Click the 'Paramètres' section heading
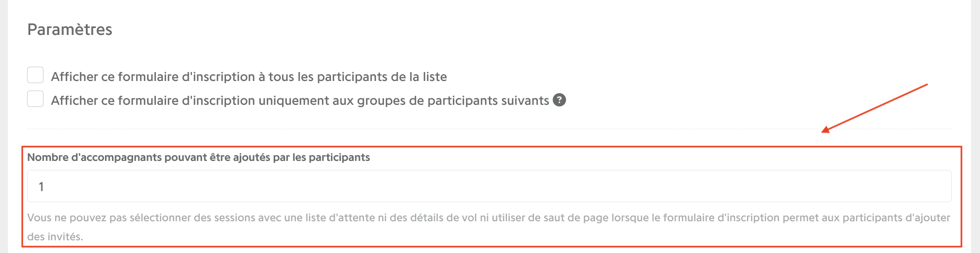Viewport: 980px width, 253px height. (69, 30)
